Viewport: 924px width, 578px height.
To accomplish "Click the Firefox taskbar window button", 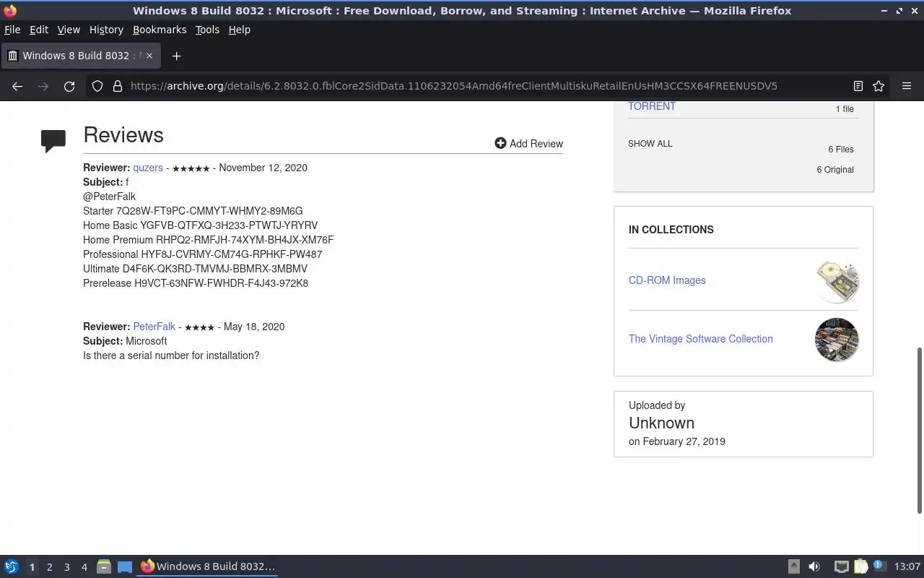I will 208,566.
